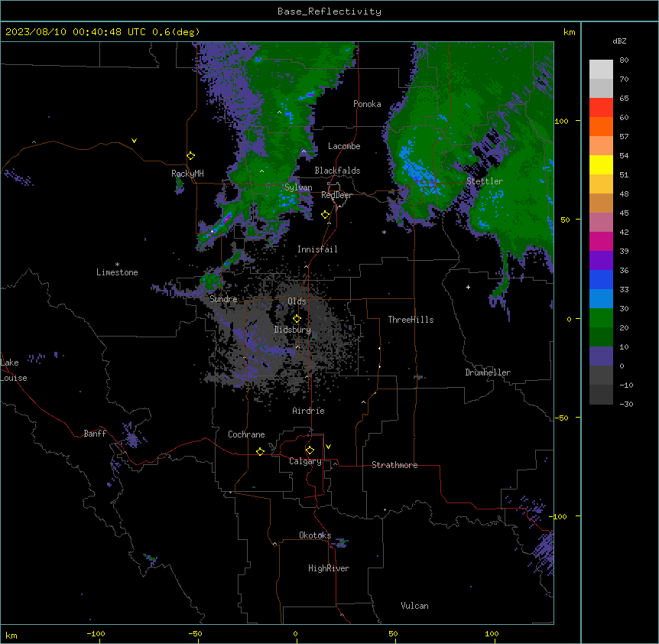
Task: Click the RockyMH label
Action: point(187,174)
